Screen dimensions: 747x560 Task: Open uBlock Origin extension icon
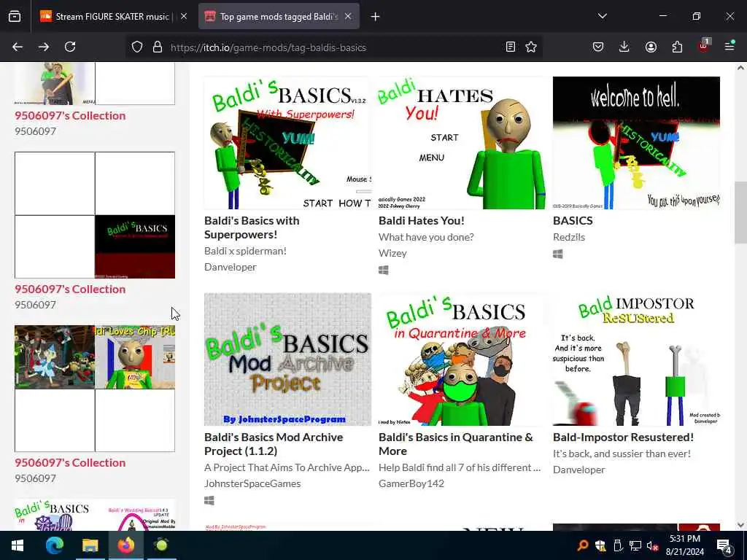[704, 46]
